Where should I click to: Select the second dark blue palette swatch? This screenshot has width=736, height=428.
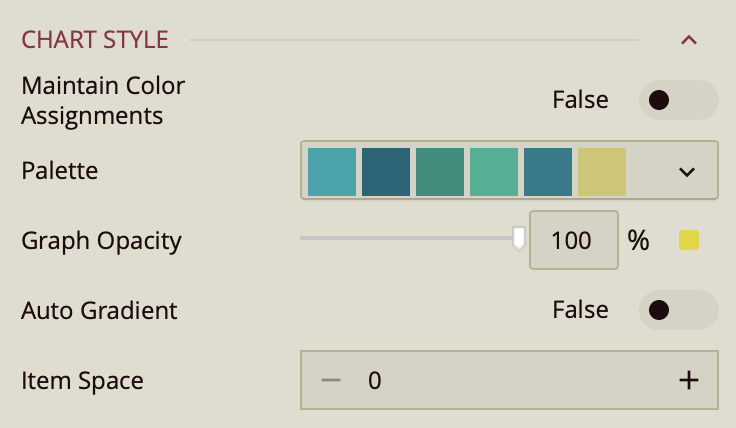[x=386, y=171]
